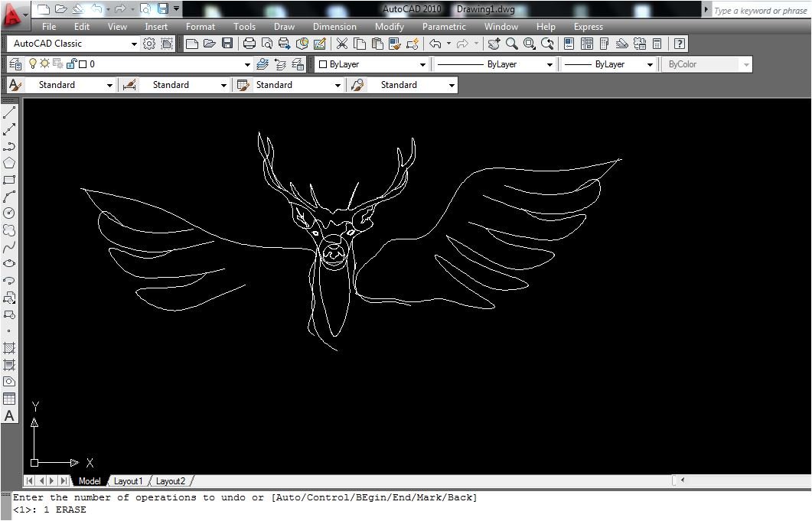
Task: Select the Point tool
Action: (9, 331)
